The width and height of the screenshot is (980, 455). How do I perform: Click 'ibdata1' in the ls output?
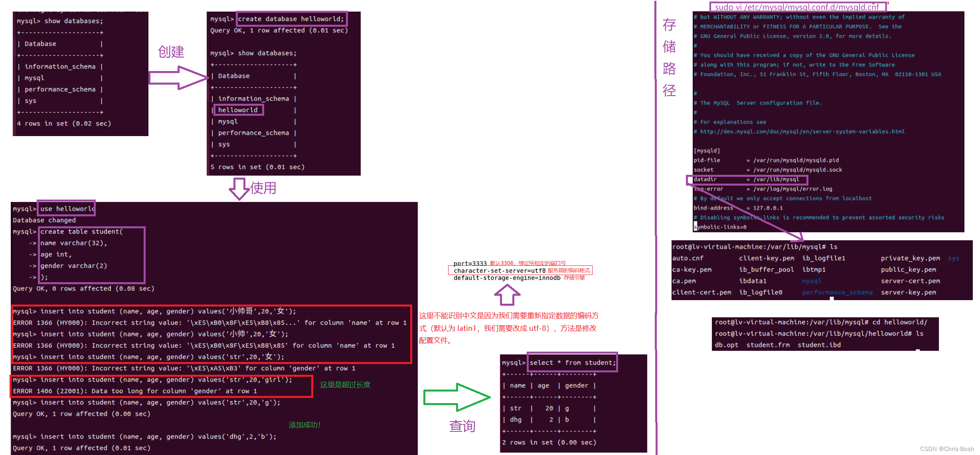point(753,281)
